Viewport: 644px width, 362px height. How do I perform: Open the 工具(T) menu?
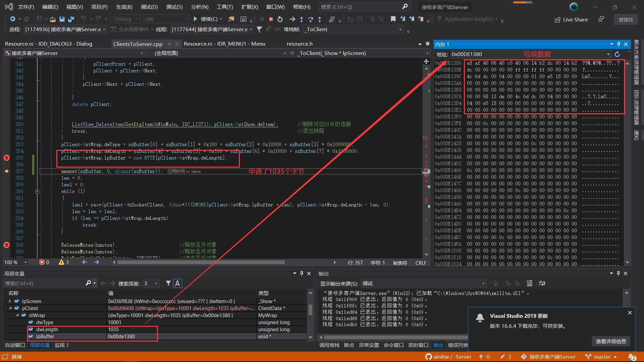[225, 7]
